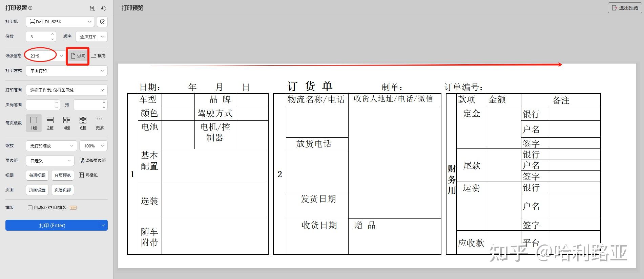644x279 pixels.
Task: Click the panel layout icon in header
Action: click(93, 8)
